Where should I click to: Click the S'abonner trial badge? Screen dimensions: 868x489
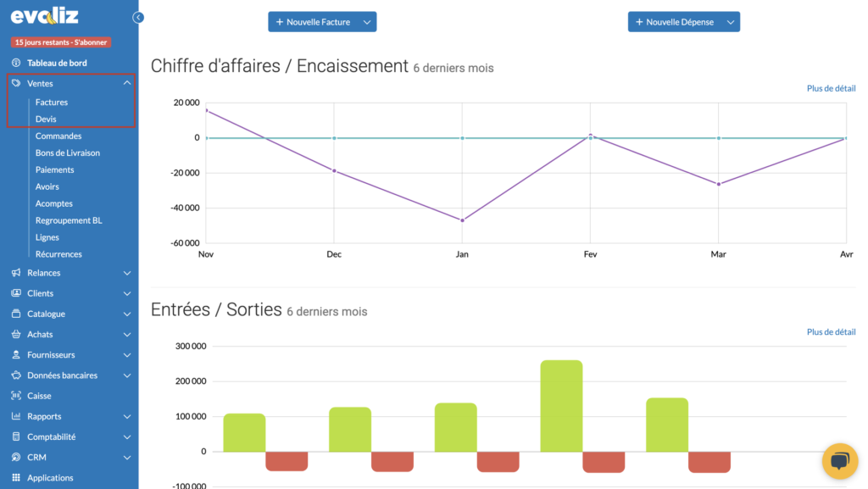[x=61, y=42]
